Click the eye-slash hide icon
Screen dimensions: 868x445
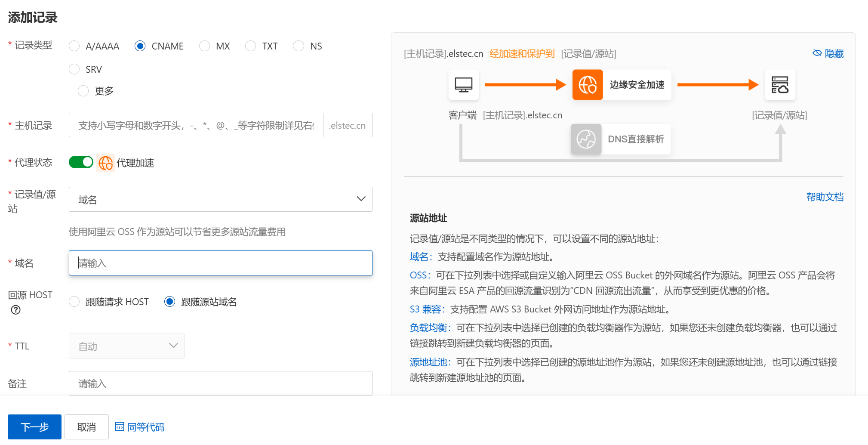coord(817,53)
